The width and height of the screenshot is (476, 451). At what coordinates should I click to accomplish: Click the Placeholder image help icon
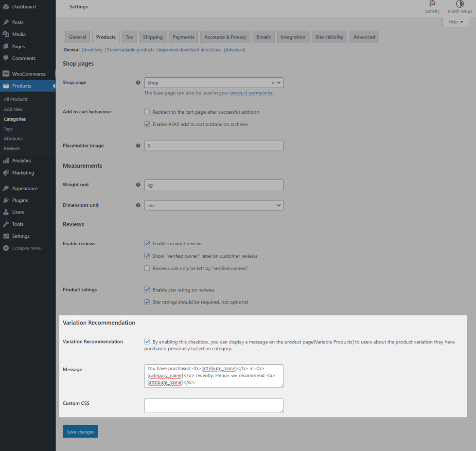click(138, 146)
